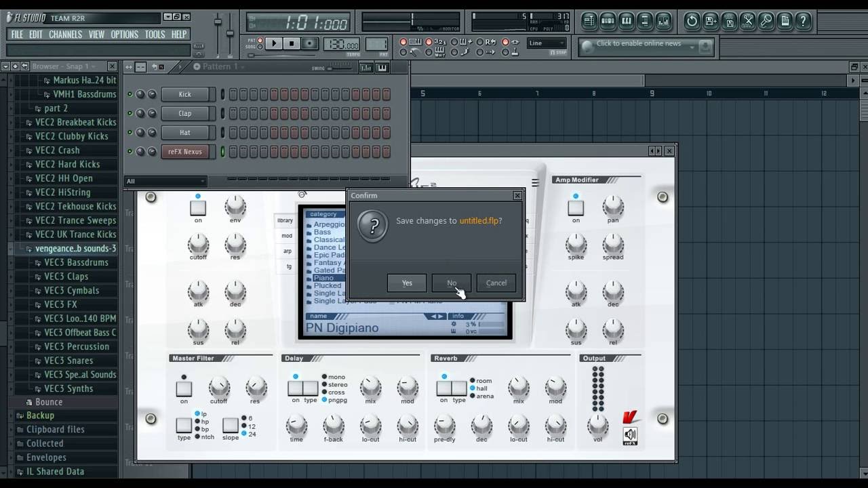Choose No in the Confirm dialog
Screen dimensions: 868x488
click(452, 283)
